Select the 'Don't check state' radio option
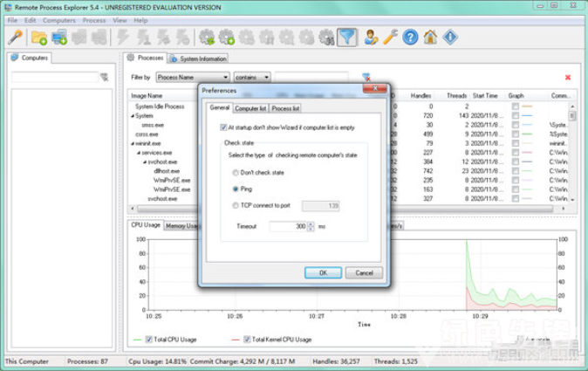 236,173
